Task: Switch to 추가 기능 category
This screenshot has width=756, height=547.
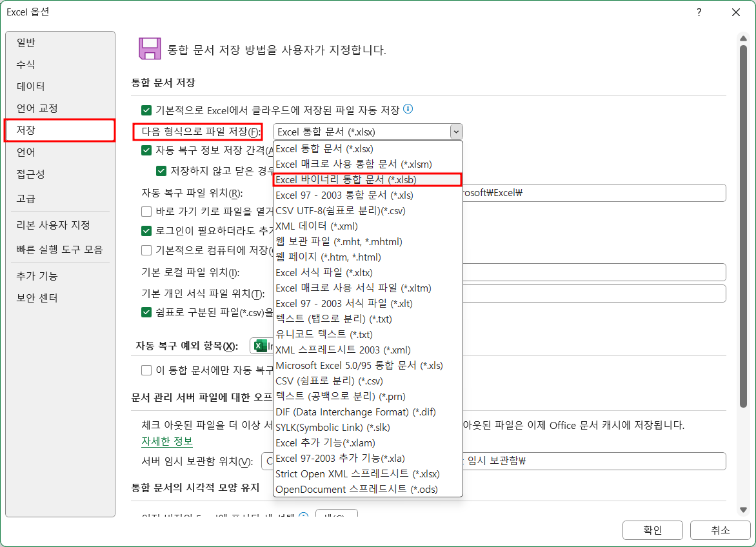Action: [x=60, y=275]
